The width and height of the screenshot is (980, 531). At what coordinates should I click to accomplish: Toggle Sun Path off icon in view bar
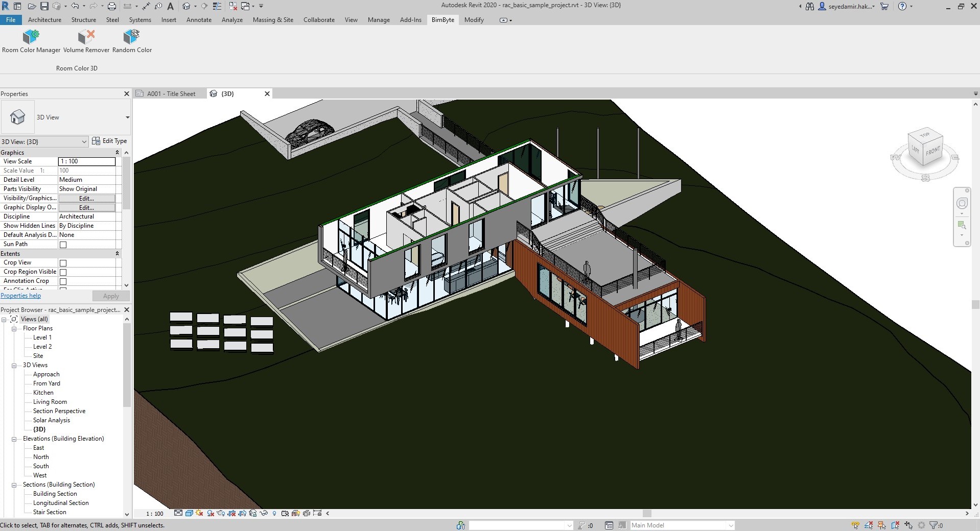199,513
